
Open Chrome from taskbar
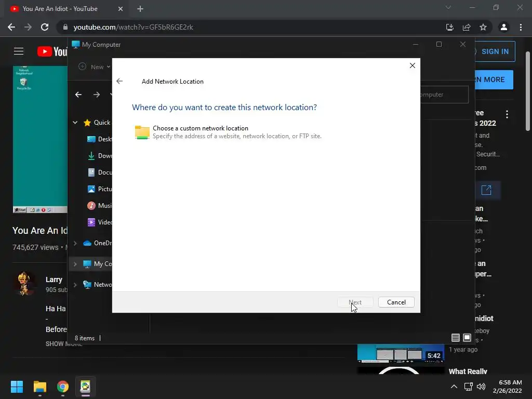pyautogui.click(x=63, y=387)
